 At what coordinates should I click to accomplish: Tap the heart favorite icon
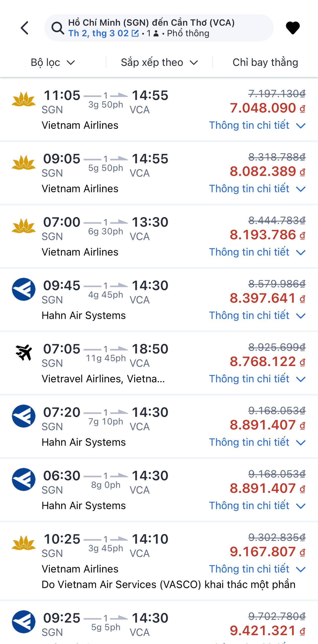click(293, 28)
